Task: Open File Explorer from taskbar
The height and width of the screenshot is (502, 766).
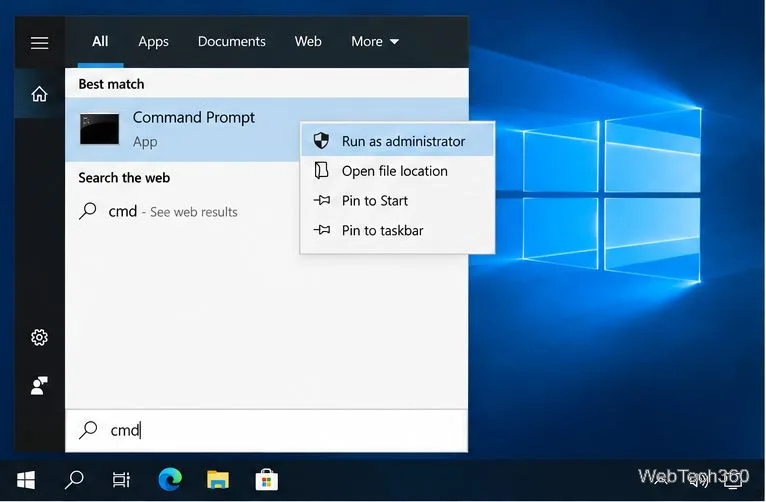Action: 218,480
